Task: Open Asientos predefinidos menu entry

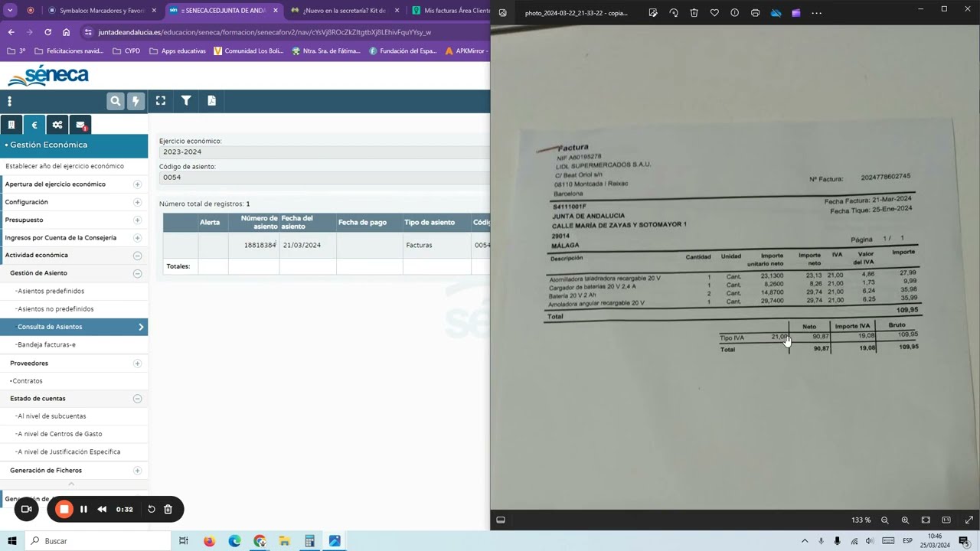Action: [x=51, y=291]
